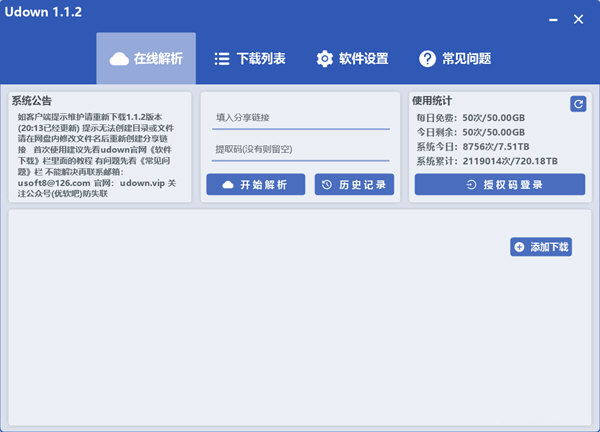The height and width of the screenshot is (432, 600).
Task: Click the cloud icon for 在线解析
Action: point(119,59)
